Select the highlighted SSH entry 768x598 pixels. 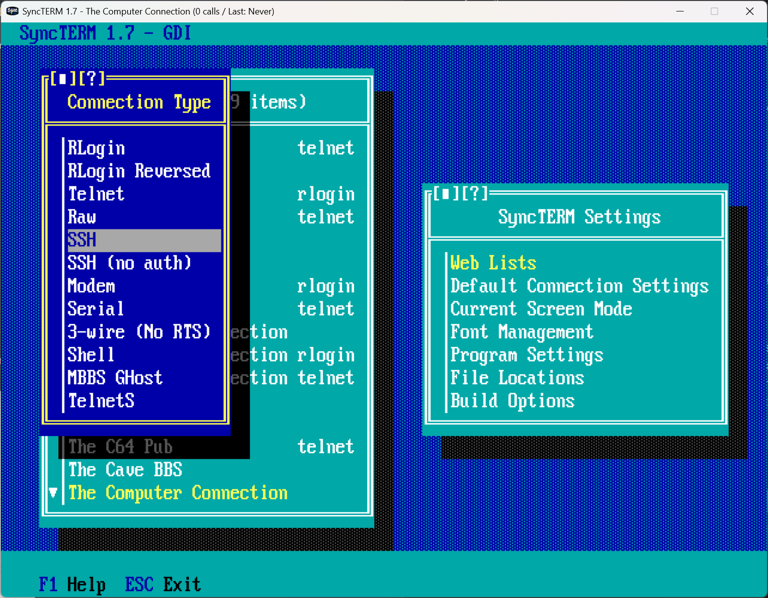[x=144, y=240]
